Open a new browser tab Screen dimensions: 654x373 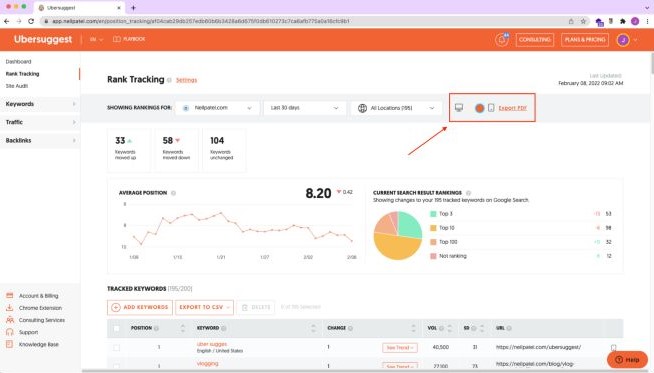(x=133, y=8)
